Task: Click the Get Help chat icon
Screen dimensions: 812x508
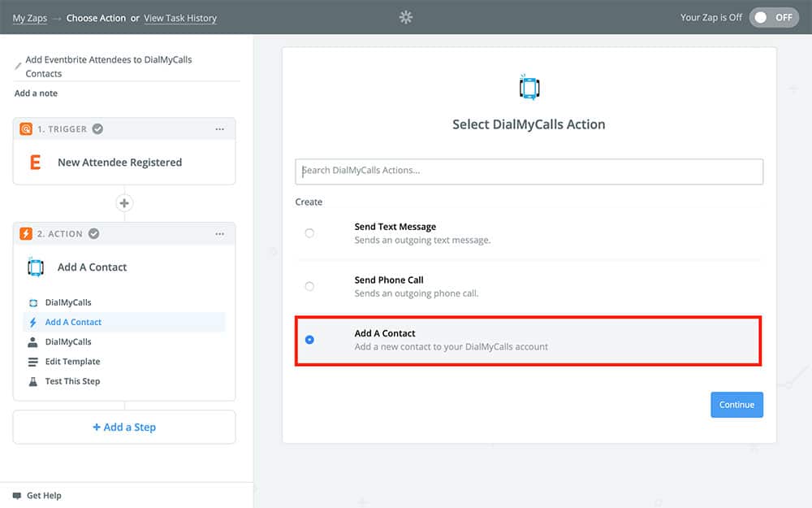Action: coord(16,496)
